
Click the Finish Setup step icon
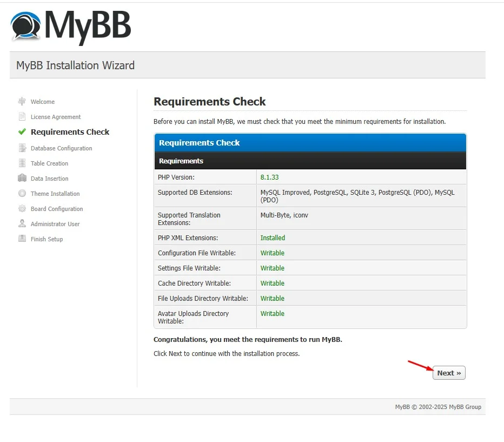click(x=22, y=239)
